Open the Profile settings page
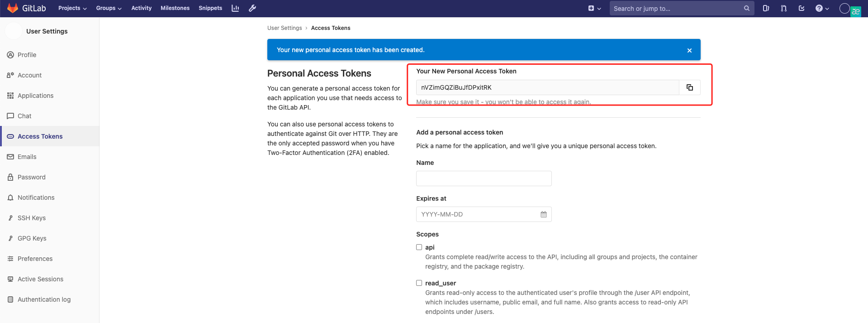 tap(27, 55)
